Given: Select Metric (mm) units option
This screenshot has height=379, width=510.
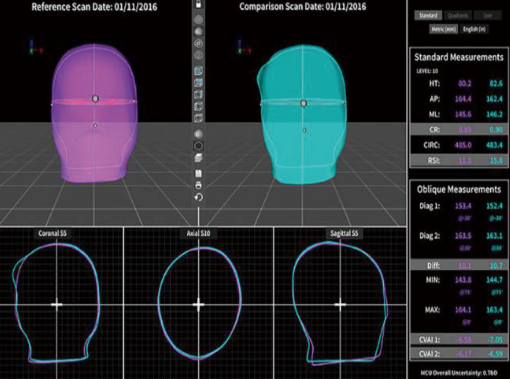Looking at the screenshot, I should pyautogui.click(x=443, y=29).
